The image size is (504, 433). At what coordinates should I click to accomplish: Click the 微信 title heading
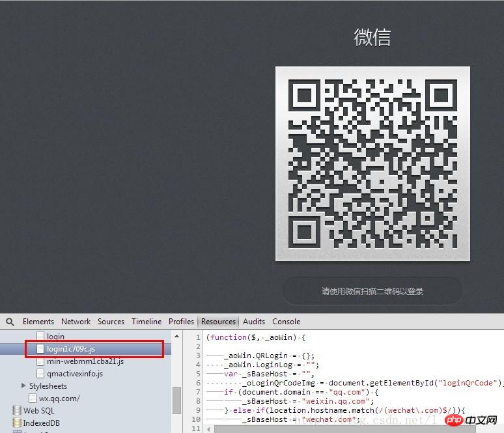coord(372,37)
